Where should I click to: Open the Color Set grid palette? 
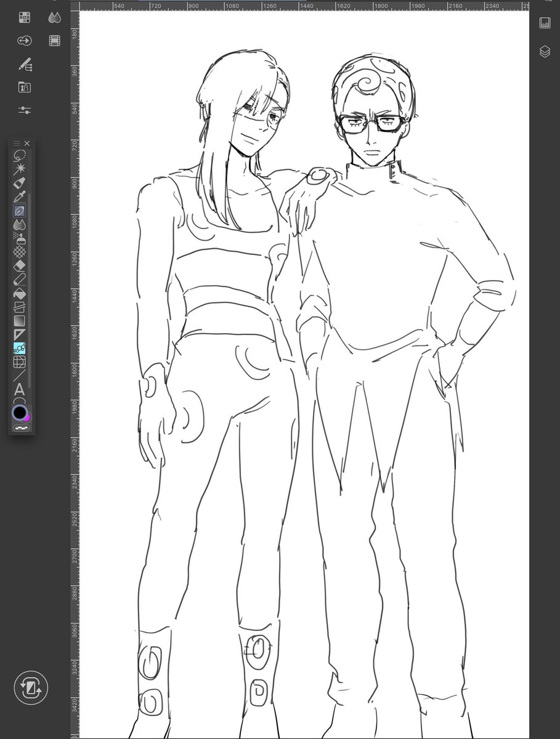[25, 18]
